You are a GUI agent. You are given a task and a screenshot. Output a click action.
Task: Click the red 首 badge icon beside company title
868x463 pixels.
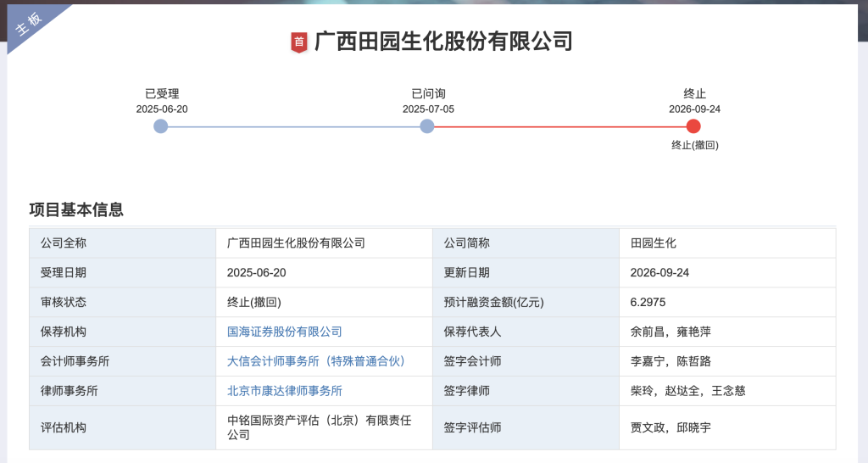[299, 42]
